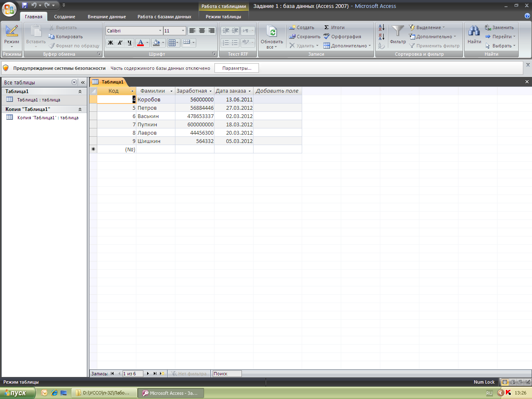Image resolution: width=532 pixels, height=399 pixels.
Task: Open Копия 'Таблица1' : таблица item
Action: 44,118
